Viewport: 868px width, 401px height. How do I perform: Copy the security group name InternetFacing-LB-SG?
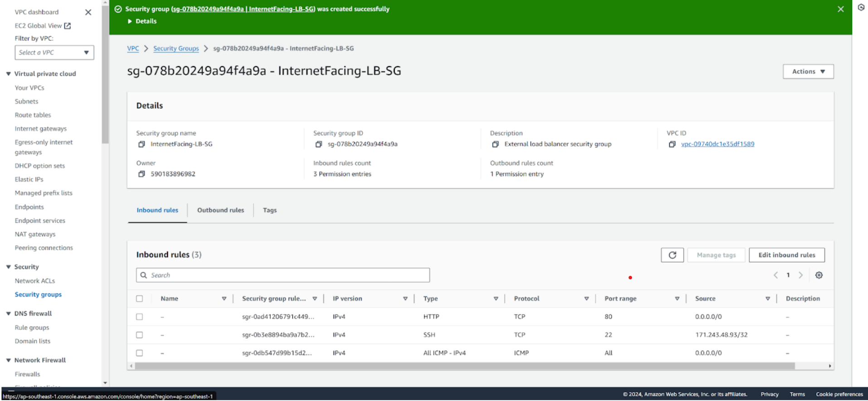point(141,144)
